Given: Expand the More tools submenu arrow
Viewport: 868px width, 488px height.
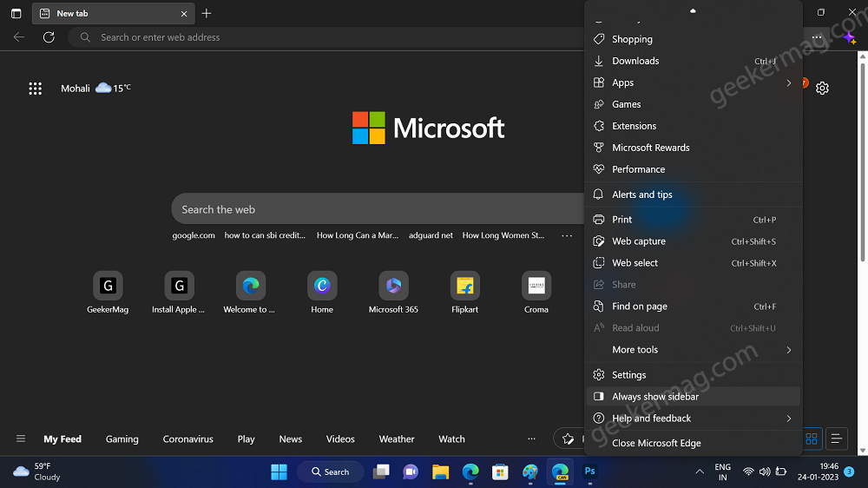Looking at the screenshot, I should point(789,350).
